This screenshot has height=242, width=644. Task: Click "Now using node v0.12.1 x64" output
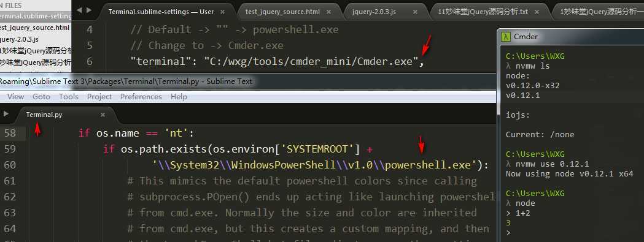coord(570,174)
